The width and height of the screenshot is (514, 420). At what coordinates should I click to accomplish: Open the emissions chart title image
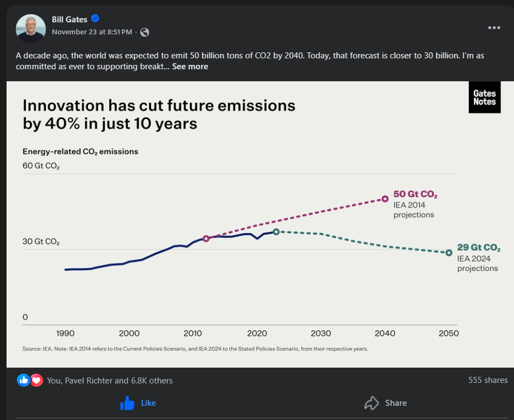tap(159, 114)
